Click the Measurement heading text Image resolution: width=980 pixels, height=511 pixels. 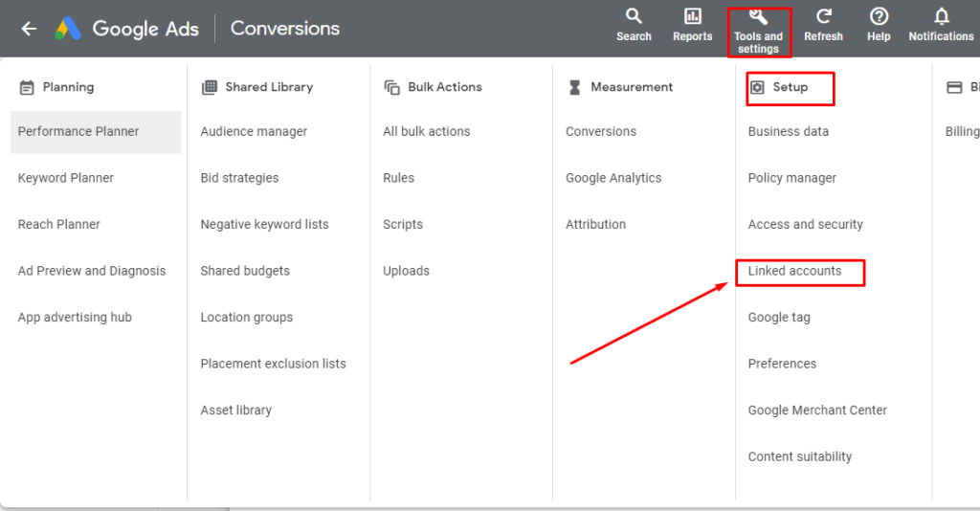pyautogui.click(x=632, y=87)
